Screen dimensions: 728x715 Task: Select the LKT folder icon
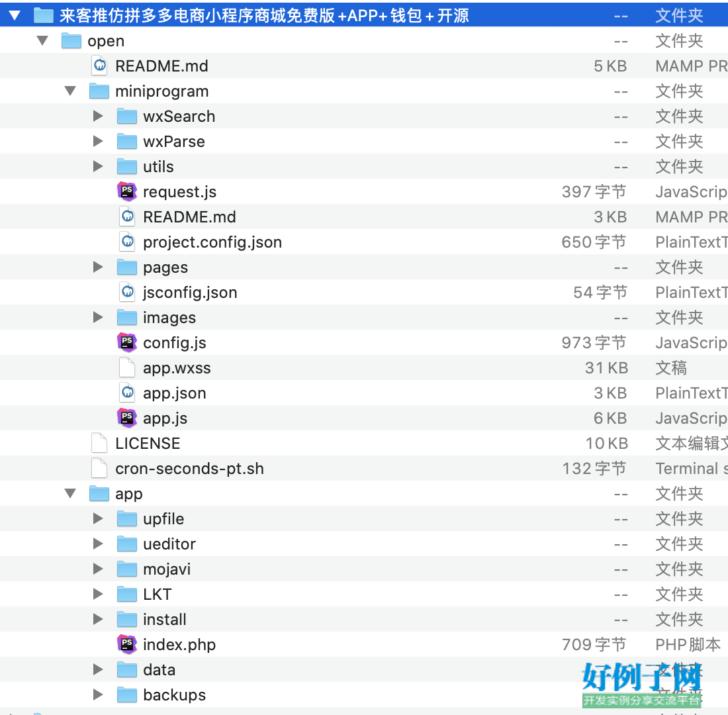pyautogui.click(x=127, y=595)
